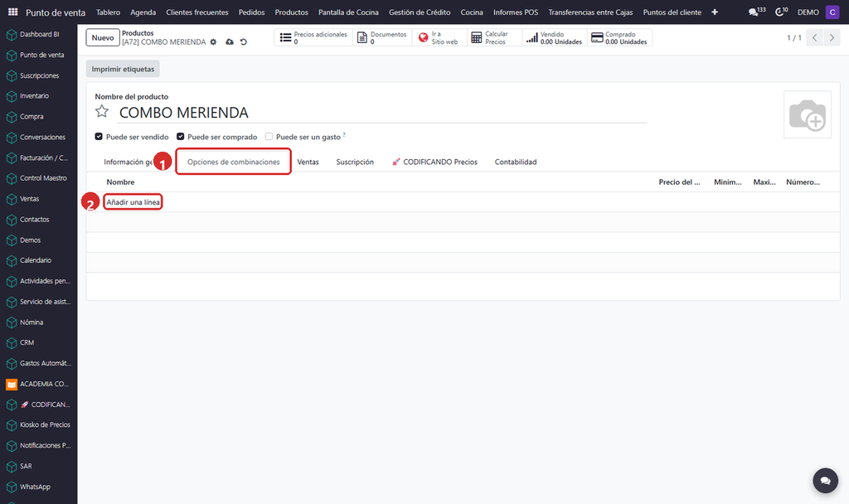This screenshot has height=504, width=849.
Task: Open Comprado units stat button
Action: pos(619,37)
